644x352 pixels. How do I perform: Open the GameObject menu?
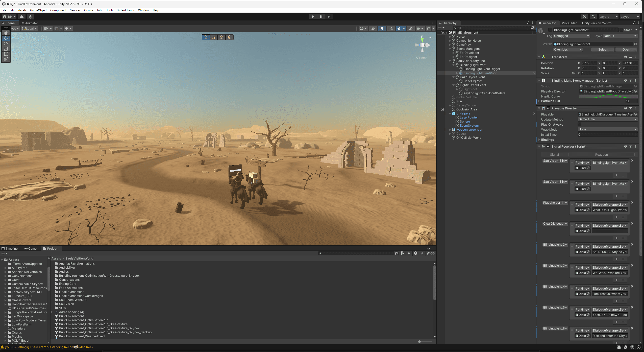pos(38,10)
